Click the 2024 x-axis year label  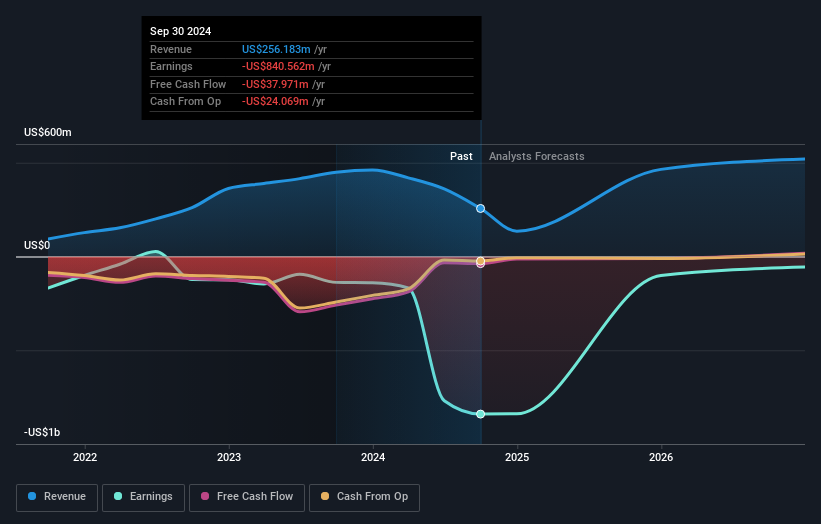(373, 457)
